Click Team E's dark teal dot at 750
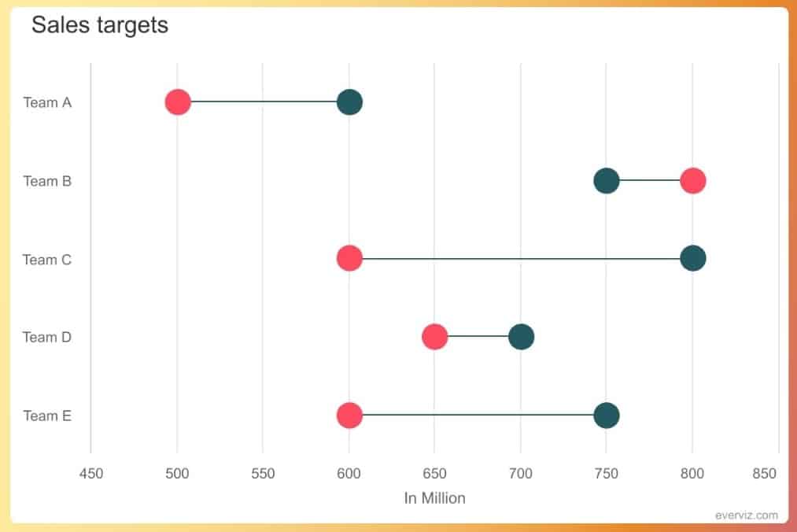This screenshot has height=532, width=797. pyautogui.click(x=606, y=416)
